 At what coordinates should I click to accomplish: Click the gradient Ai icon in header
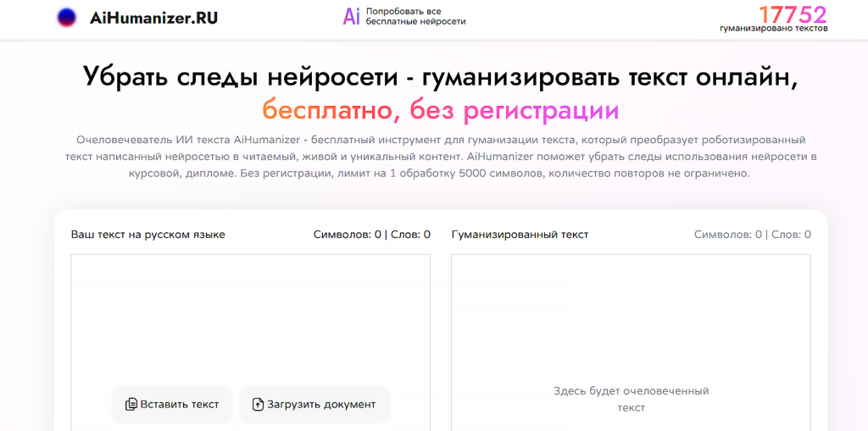[352, 17]
